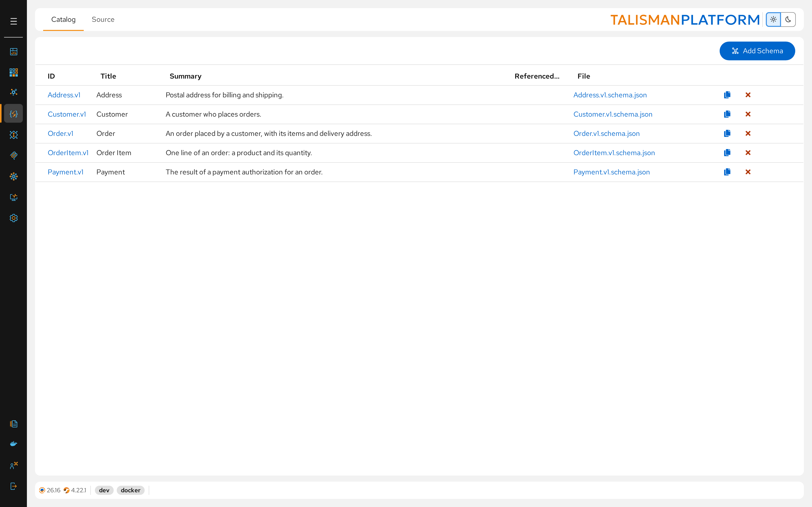Copy the Address.v1 schema row

pos(727,95)
